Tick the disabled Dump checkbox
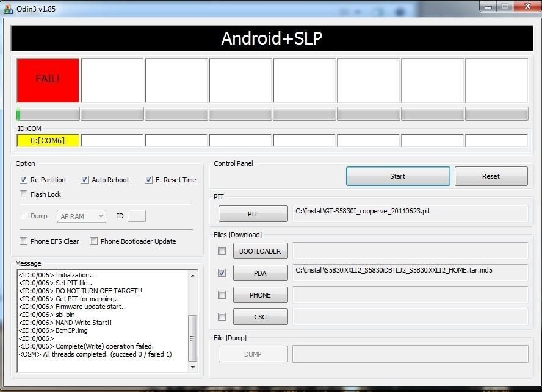The height and width of the screenshot is (392, 542). (x=24, y=216)
